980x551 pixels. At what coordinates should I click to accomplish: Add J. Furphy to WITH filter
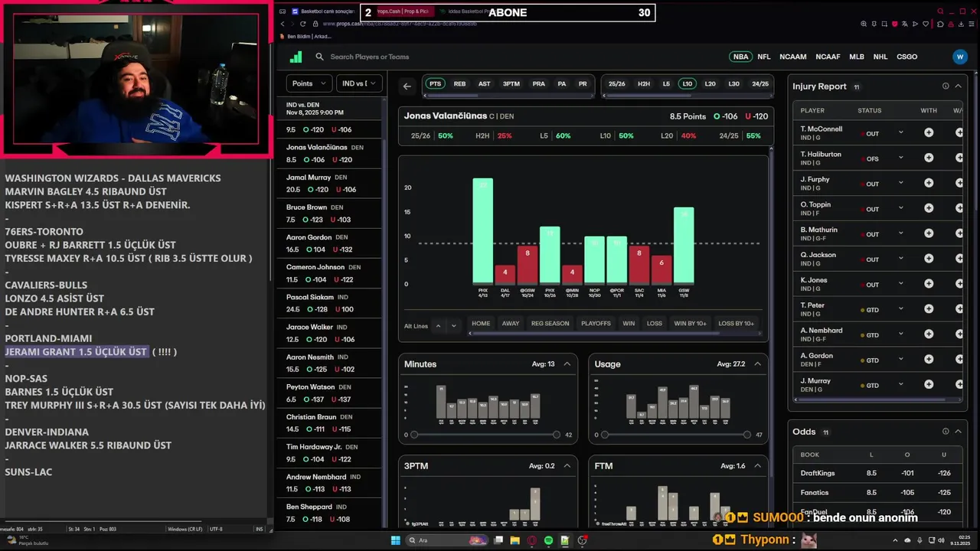click(929, 183)
